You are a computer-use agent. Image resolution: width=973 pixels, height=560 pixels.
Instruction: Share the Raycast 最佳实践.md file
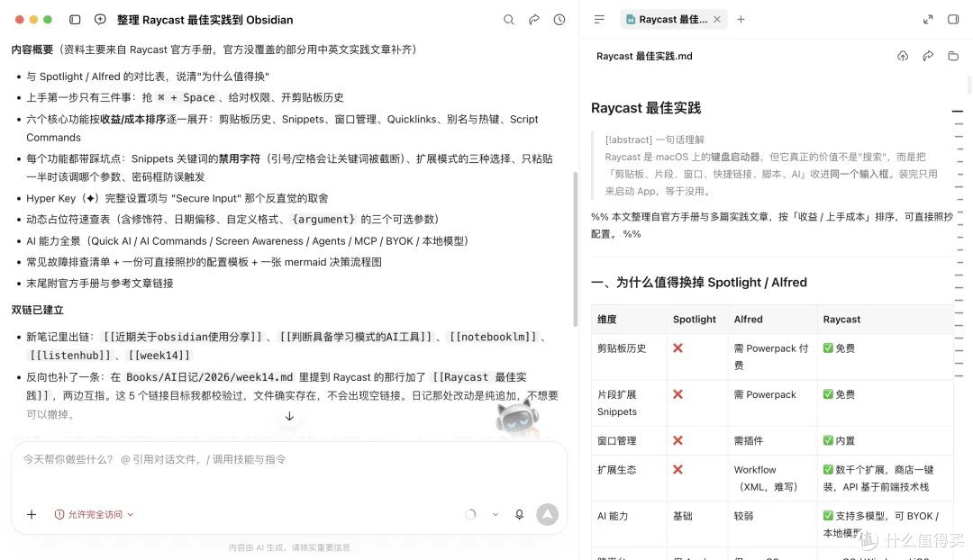928,56
